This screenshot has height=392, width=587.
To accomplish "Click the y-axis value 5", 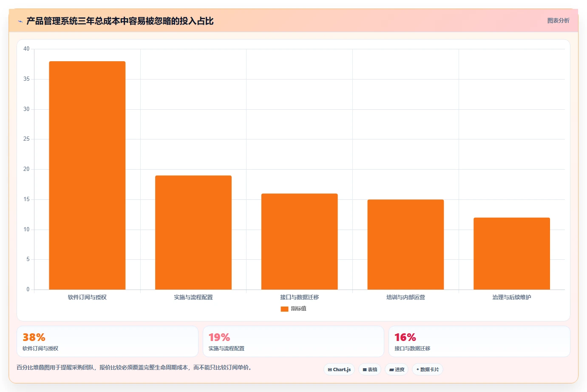I will pos(28,259).
